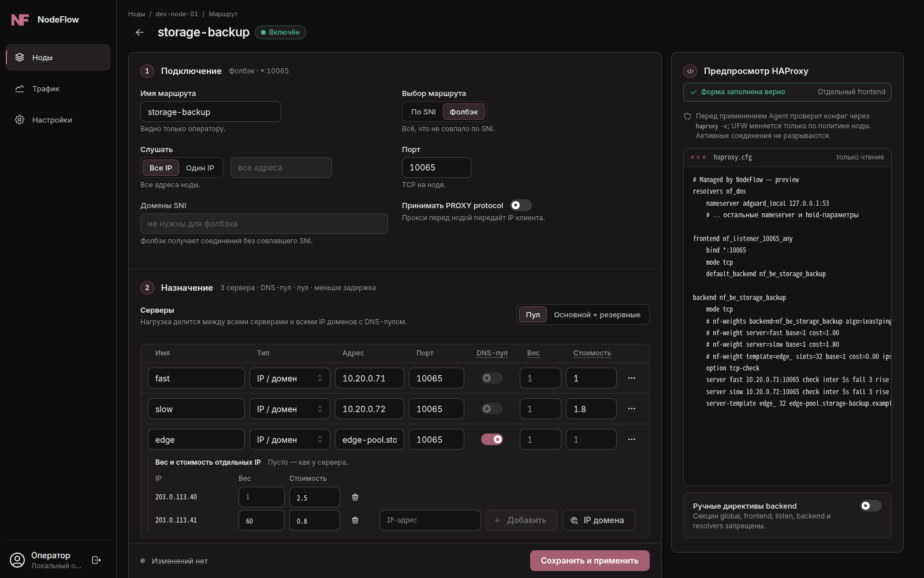Open more options for the edge server
The width and height of the screenshot is (924, 578).
click(x=632, y=439)
